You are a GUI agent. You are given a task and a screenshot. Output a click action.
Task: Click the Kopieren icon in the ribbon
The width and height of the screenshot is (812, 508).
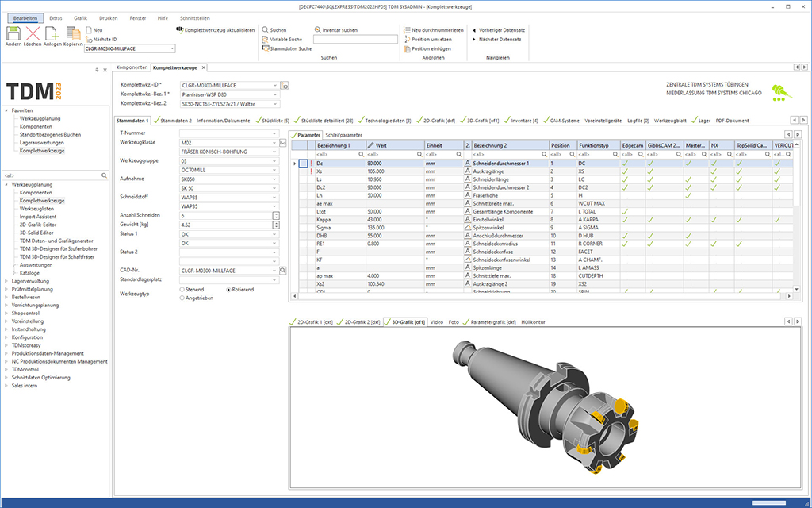73,33
